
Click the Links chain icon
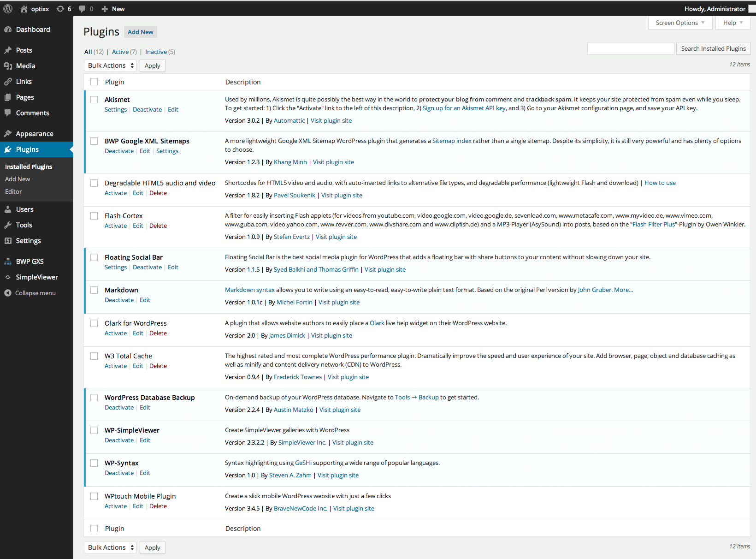[8, 82]
